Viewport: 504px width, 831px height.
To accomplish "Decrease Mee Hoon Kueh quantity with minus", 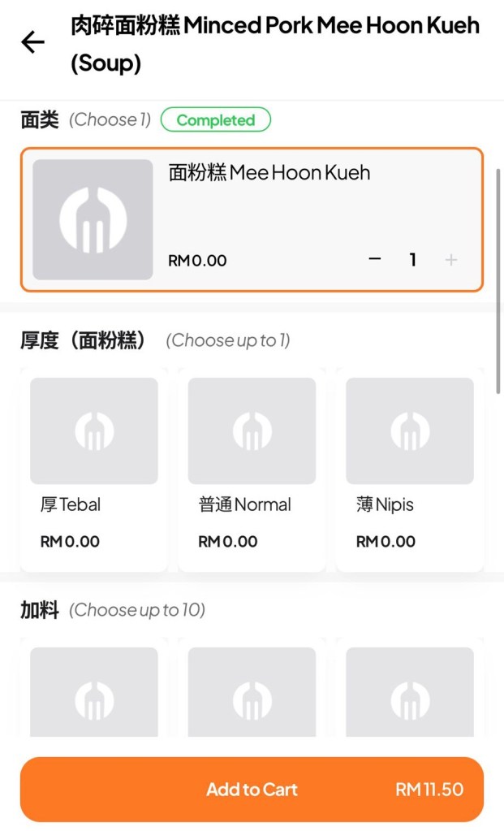I will pyautogui.click(x=374, y=260).
